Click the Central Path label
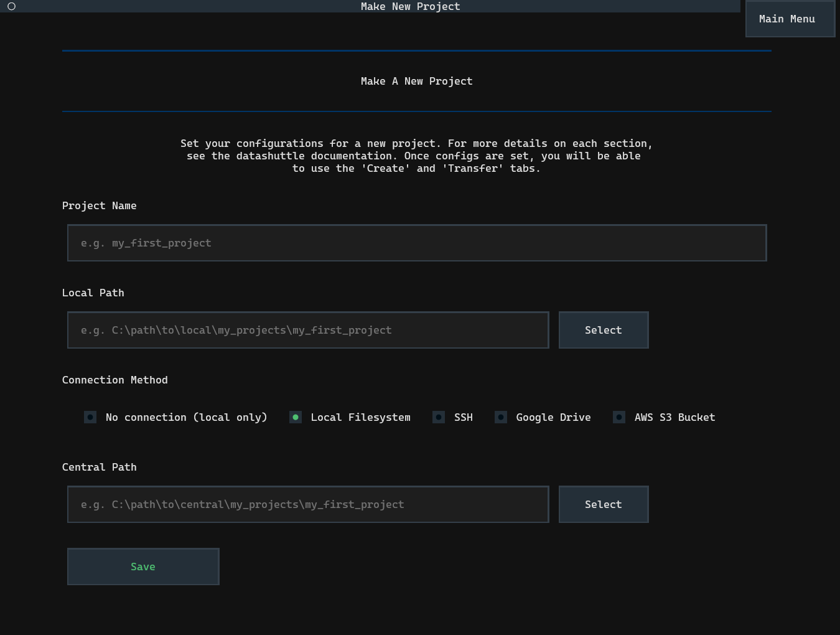Screen dimensions: 840x635 [x=100, y=467]
